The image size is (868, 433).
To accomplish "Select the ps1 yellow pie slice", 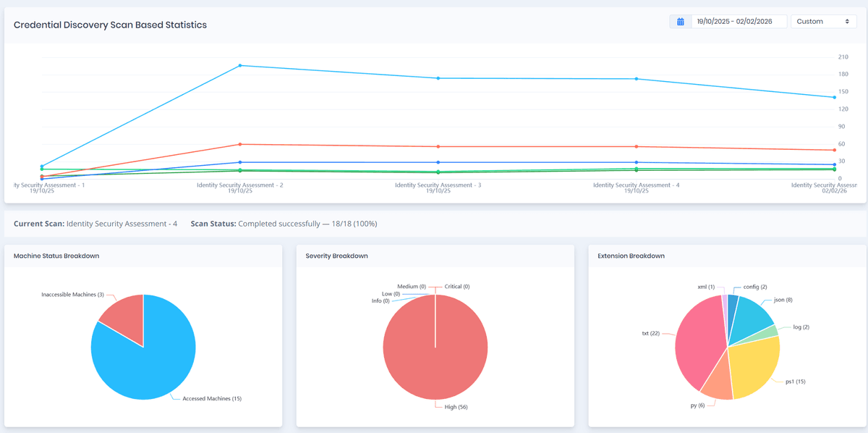I will (756, 366).
